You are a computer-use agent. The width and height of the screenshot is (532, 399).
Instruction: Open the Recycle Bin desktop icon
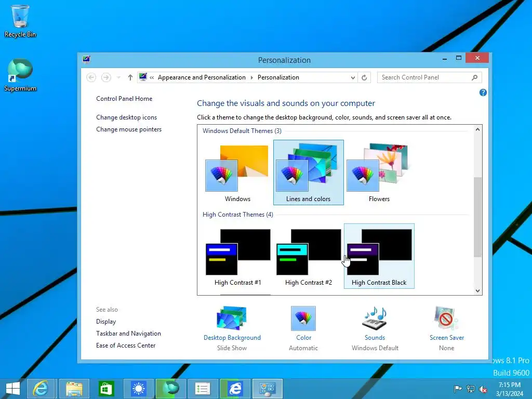coord(20,21)
